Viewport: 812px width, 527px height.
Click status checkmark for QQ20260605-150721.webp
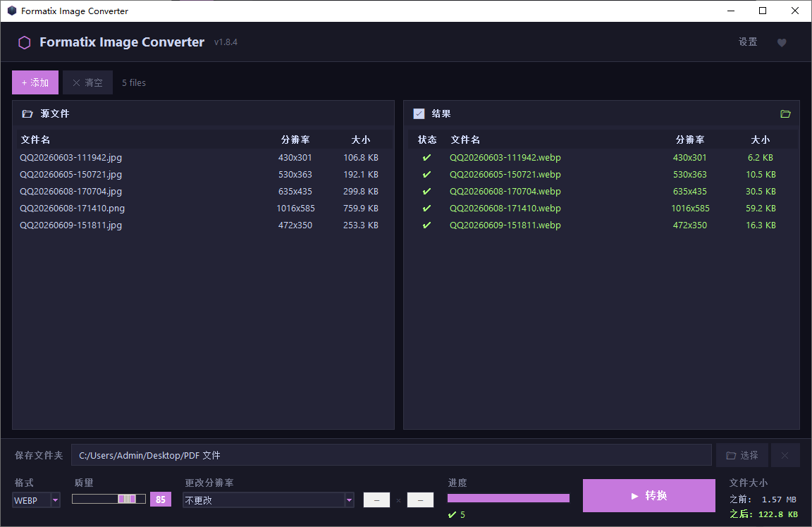426,175
